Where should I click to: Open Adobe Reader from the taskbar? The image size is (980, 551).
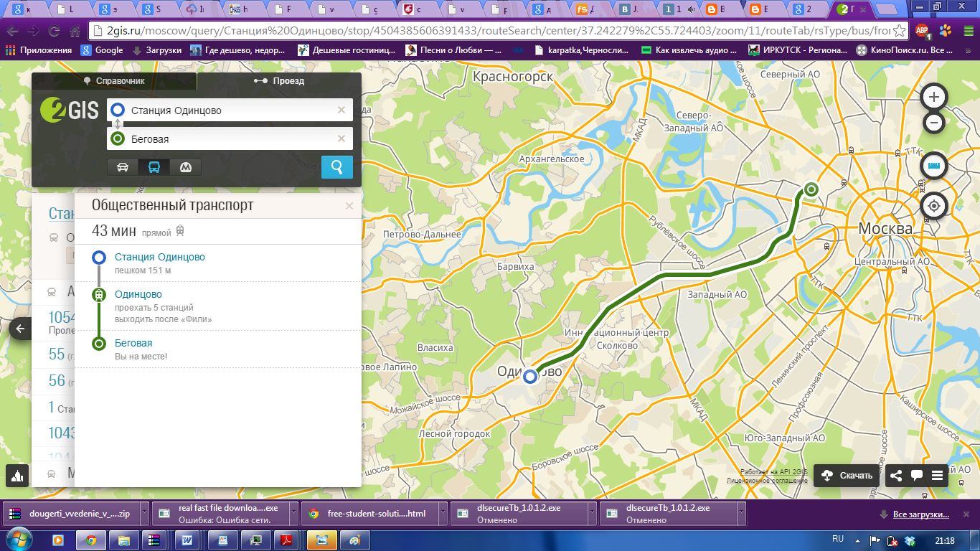point(285,540)
